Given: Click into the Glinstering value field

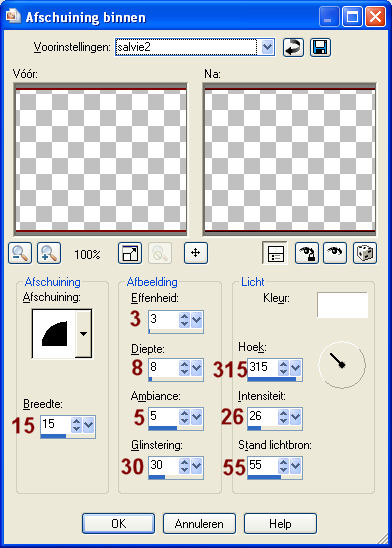Looking at the screenshot, I should point(164,466).
